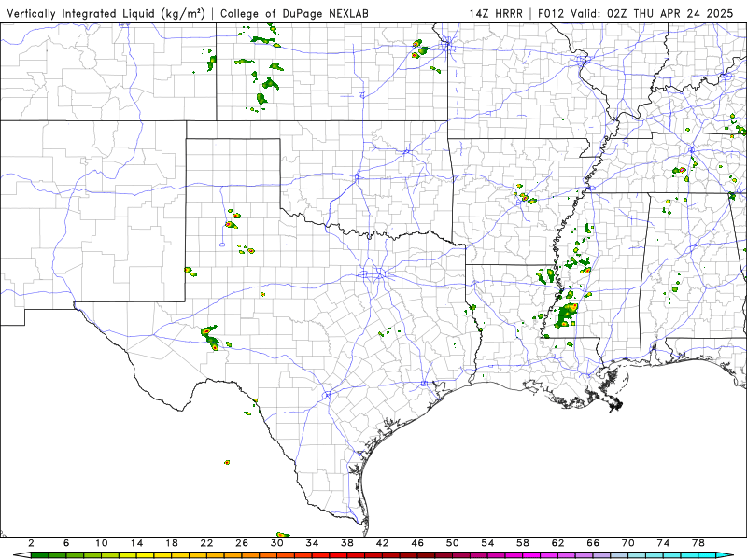
Task: Click the color scale label '58'
Action: [523, 543]
